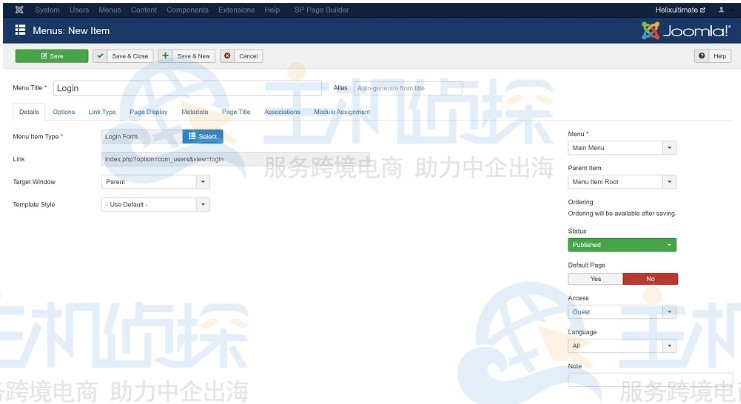Click the Help toolbar button
741x404 pixels.
pyautogui.click(x=713, y=56)
